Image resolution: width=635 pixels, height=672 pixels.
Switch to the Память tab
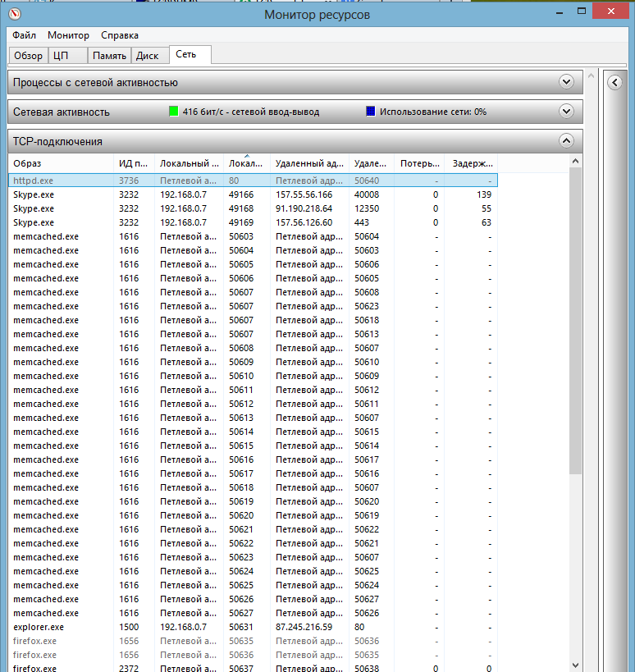click(109, 56)
